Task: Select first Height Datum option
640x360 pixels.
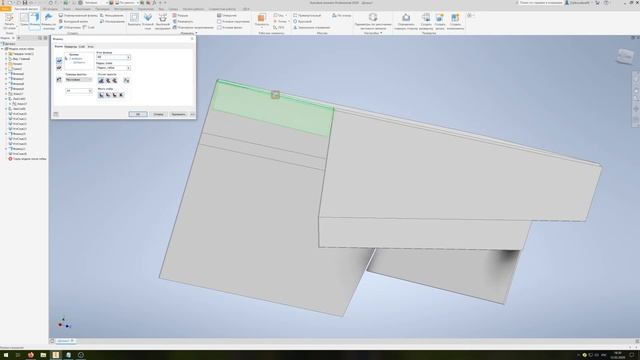Action: 101,80
